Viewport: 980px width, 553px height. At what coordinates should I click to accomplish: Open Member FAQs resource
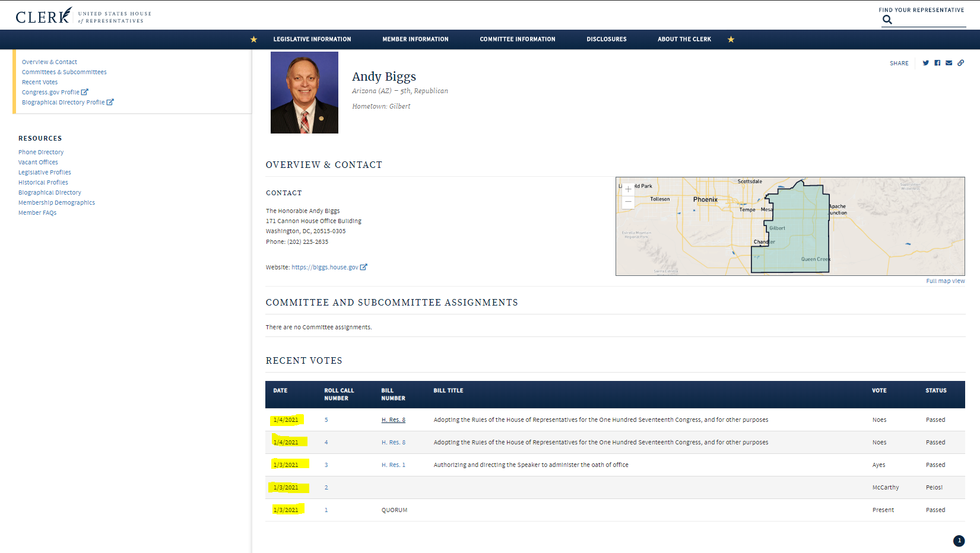pos(37,212)
